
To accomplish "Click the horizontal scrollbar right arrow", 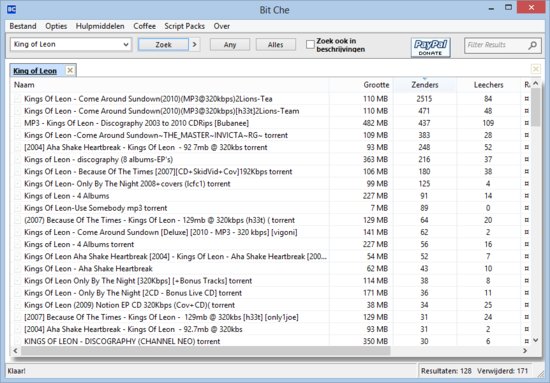I will pyautogui.click(x=525, y=350).
